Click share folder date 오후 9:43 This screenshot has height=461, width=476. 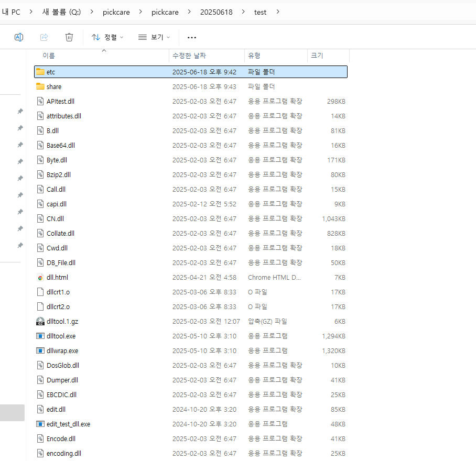pos(204,87)
